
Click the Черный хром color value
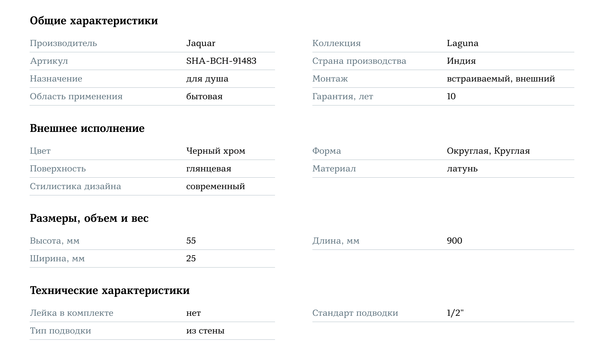[x=216, y=151]
